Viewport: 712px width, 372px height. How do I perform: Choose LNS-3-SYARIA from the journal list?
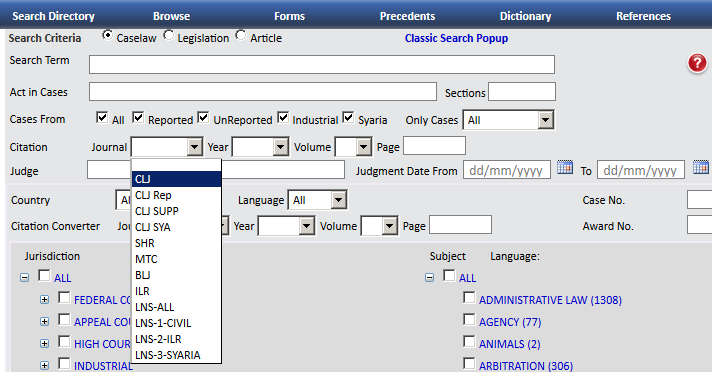[x=176, y=355]
